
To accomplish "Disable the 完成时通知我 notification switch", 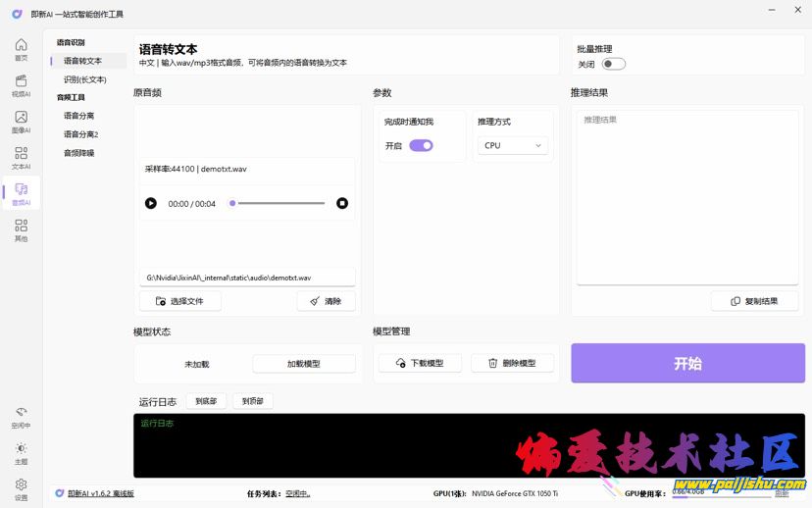I will [421, 145].
